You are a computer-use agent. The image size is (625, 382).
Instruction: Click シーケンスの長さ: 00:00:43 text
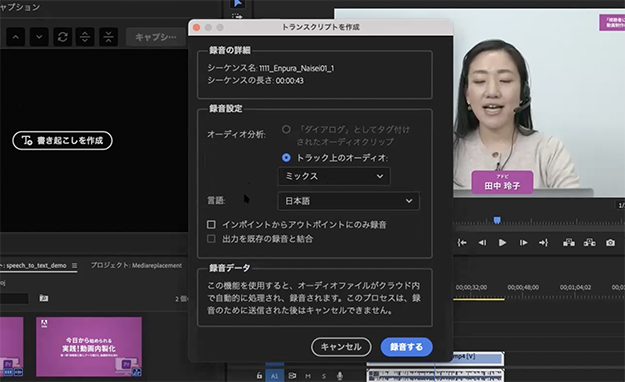click(255, 81)
